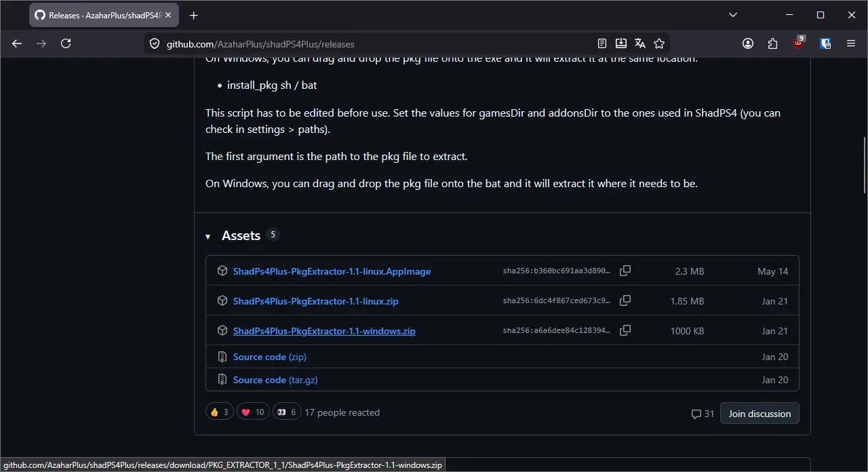
Task: Toggle reader view in address bar
Action: [602, 43]
